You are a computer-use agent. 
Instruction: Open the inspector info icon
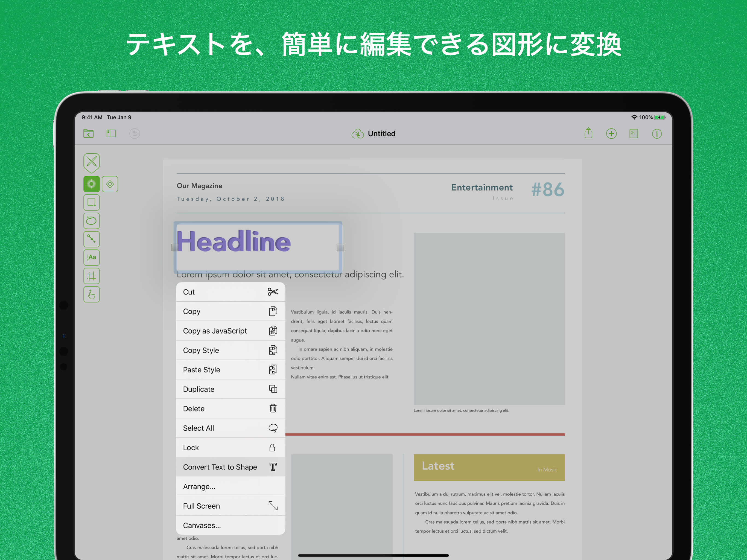pos(656,134)
